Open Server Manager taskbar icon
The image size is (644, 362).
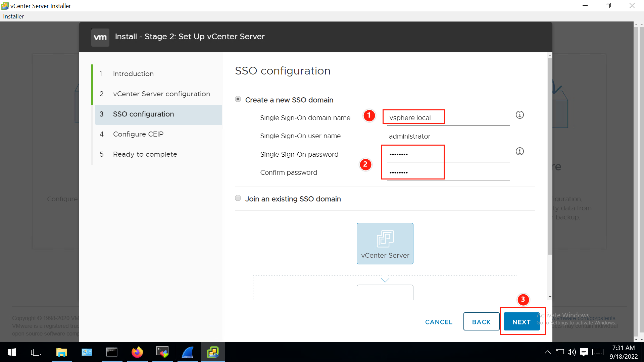point(87,352)
